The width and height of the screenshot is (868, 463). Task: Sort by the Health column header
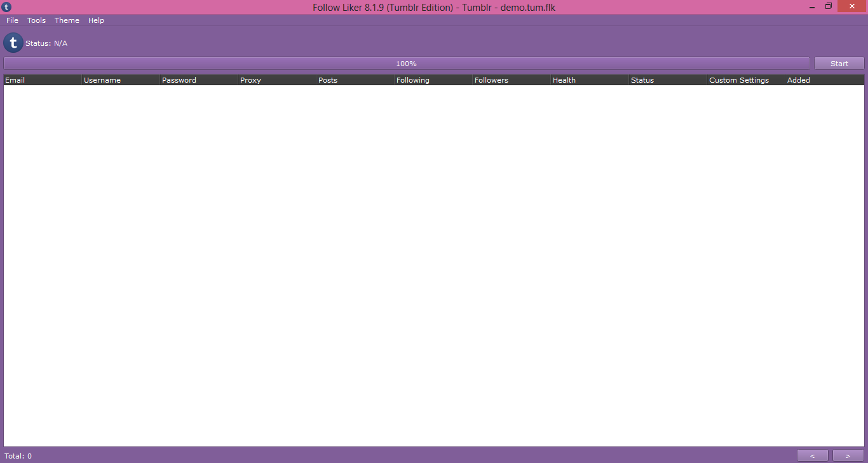590,80
